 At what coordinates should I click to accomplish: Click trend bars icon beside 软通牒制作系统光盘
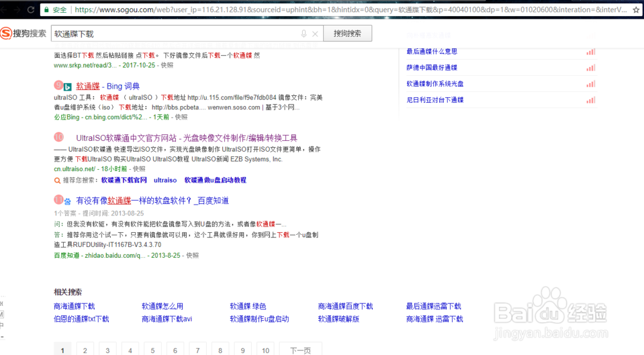pos(591,84)
